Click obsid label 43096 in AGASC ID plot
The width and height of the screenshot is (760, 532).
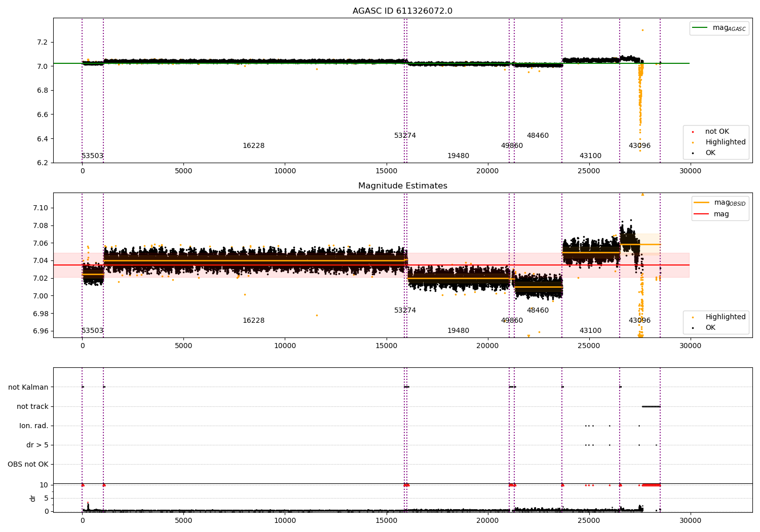(x=639, y=146)
